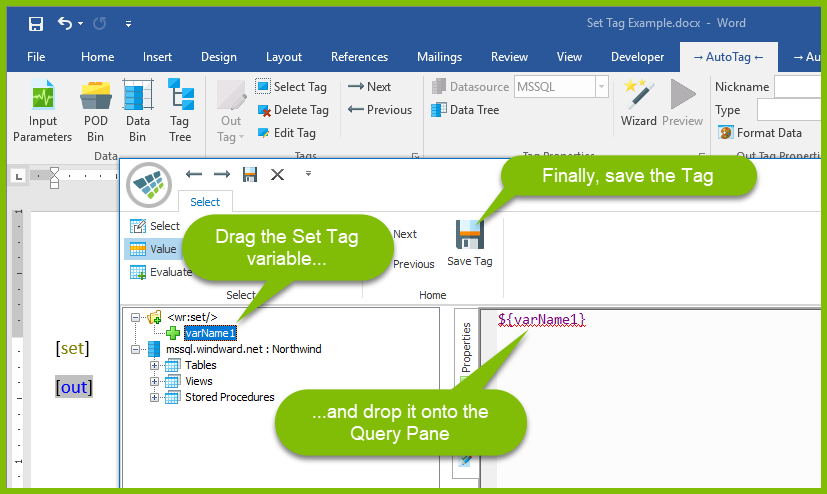Open the Layout ribbon tab
827x494 pixels.
click(x=284, y=57)
